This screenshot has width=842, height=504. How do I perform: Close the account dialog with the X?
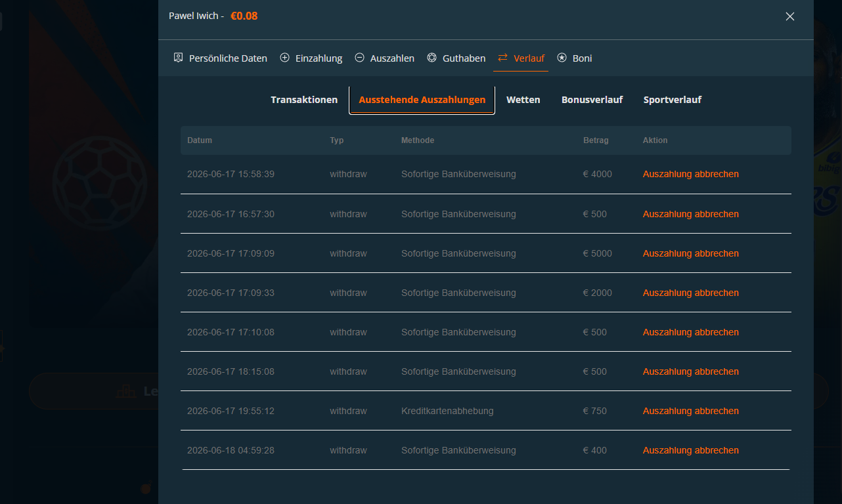coord(790,16)
